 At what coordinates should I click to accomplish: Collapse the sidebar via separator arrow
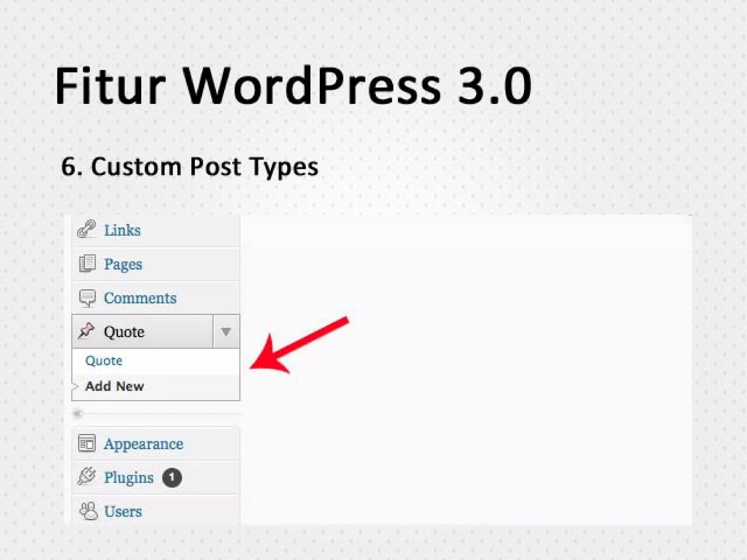click(x=77, y=413)
